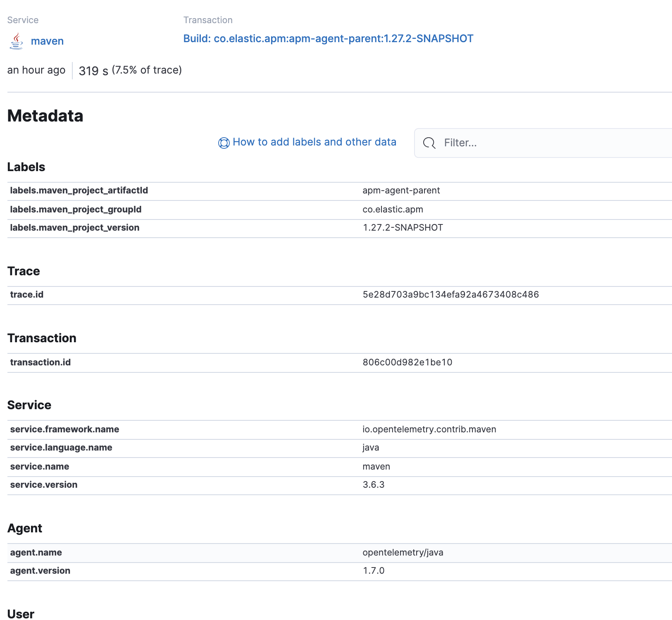
Task: Select the 806c00d982e1be10 value
Action: [407, 362]
